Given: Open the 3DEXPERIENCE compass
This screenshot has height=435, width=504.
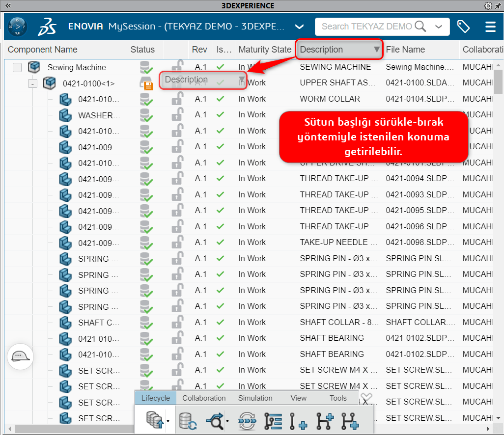Looking at the screenshot, I should pos(17,27).
